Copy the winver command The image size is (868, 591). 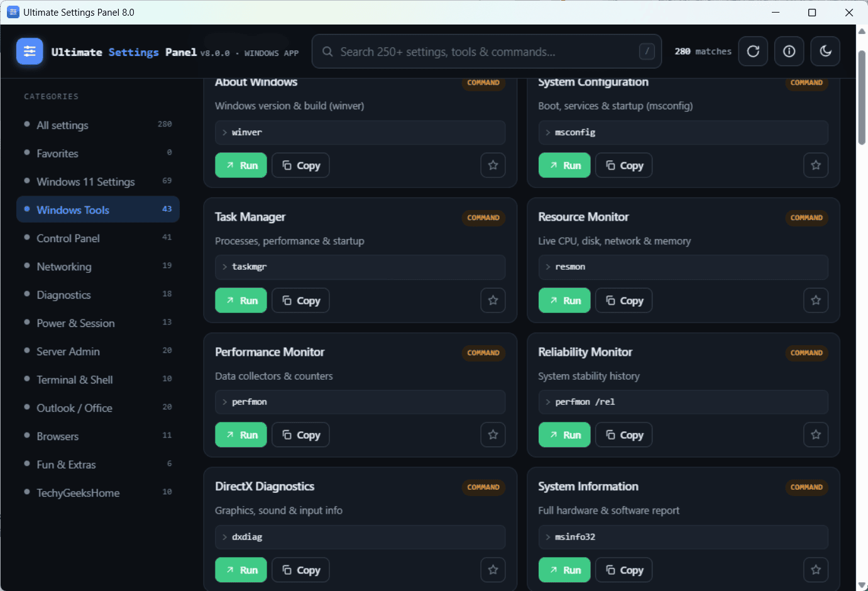301,165
